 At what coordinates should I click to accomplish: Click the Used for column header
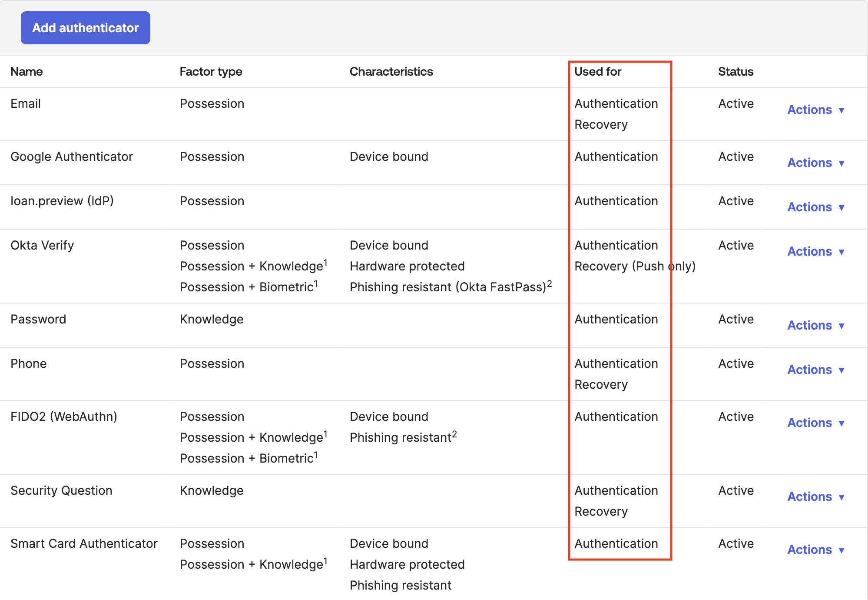point(597,72)
